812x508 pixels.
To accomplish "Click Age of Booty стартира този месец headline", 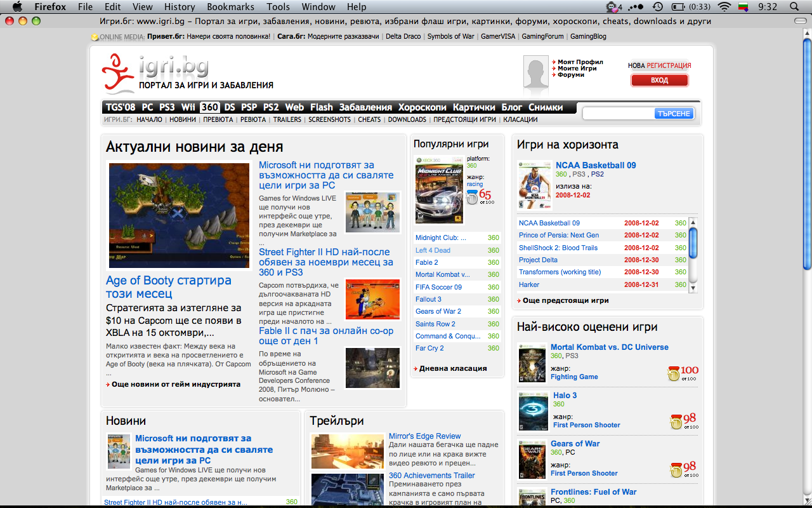I will 169,287.
